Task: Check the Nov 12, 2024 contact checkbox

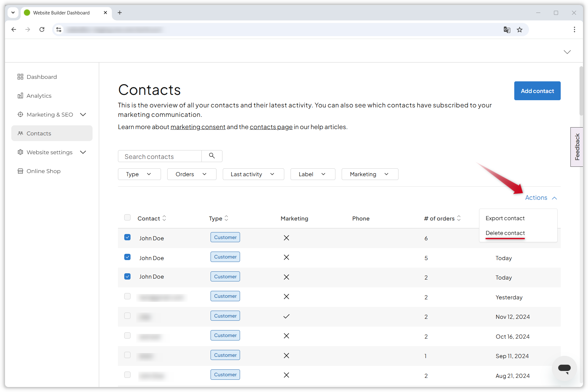Action: (x=127, y=316)
